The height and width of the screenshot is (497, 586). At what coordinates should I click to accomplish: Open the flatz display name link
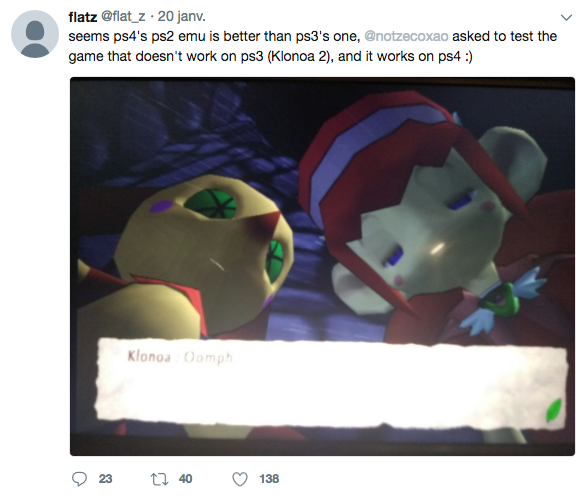point(83,17)
